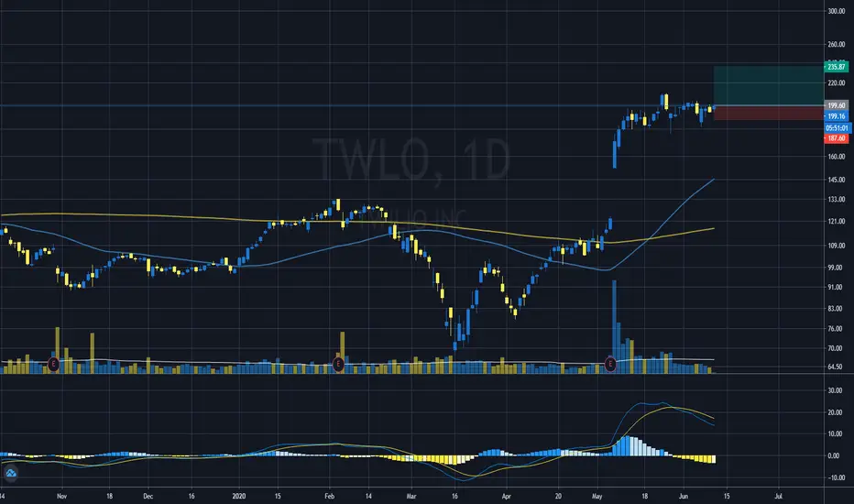This screenshot has width=854, height=504.
Task: Open the earnings marker near February
Action: click(x=338, y=364)
